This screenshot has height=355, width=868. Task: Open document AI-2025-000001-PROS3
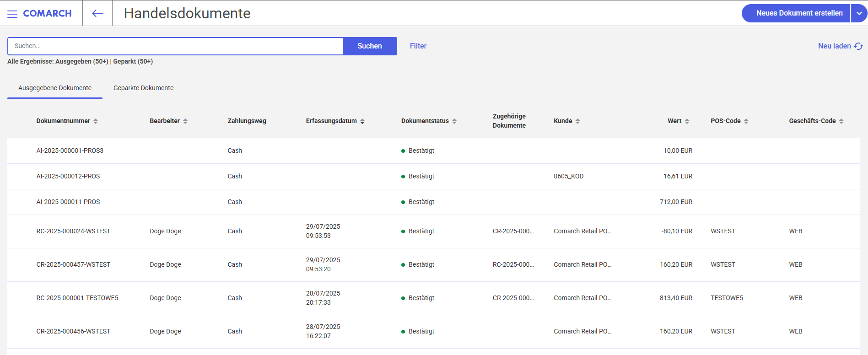tap(70, 151)
